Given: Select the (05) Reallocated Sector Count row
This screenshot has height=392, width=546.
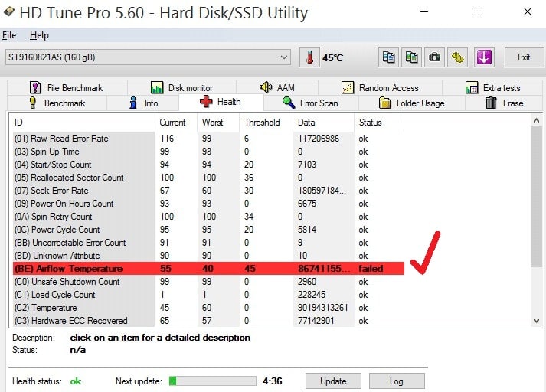Looking at the screenshot, I should (208, 177).
